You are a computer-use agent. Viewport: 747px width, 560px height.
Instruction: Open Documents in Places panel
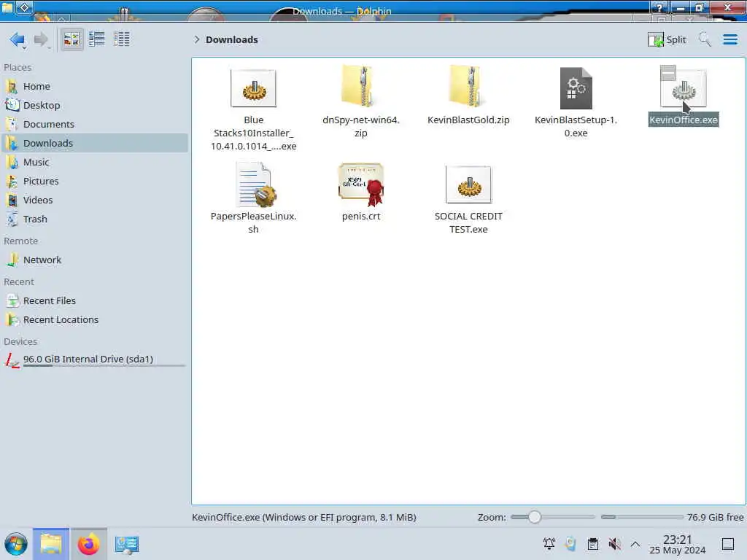coord(94,124)
